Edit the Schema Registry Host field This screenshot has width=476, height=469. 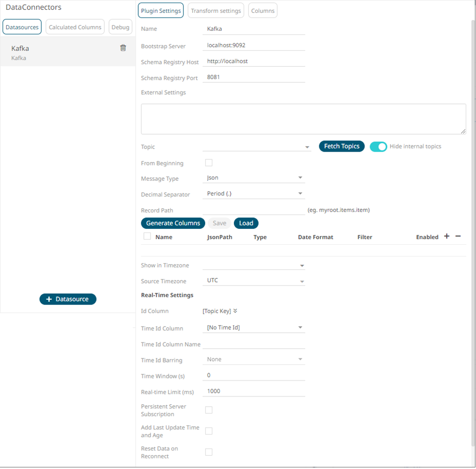254,61
